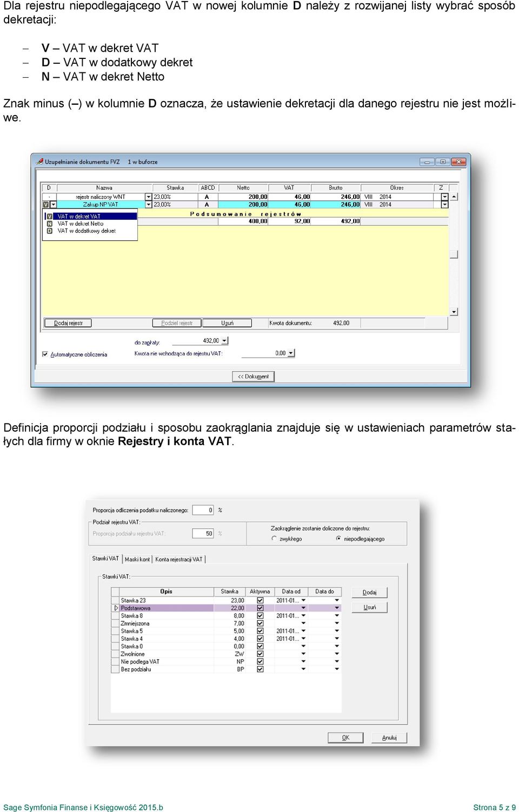This screenshot has width=519, height=812.
Task: Toggle Aktywna checkbox for Zwolnione
Action: [x=260, y=654]
